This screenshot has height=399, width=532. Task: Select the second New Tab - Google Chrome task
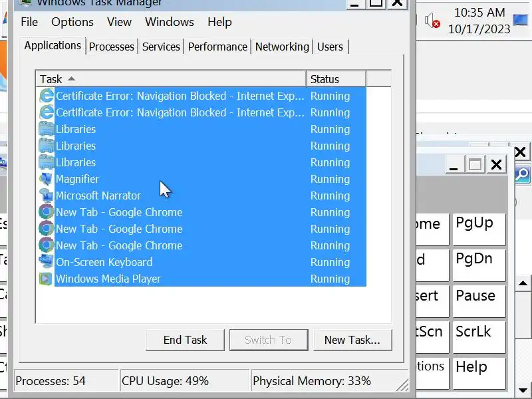pyautogui.click(x=119, y=229)
